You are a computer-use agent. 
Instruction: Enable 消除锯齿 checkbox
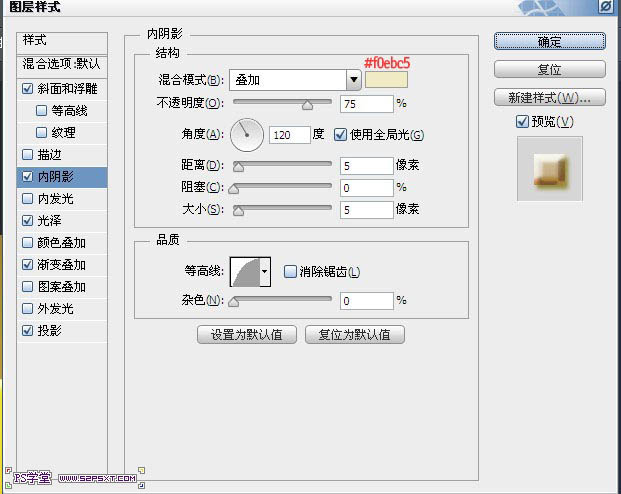290,271
